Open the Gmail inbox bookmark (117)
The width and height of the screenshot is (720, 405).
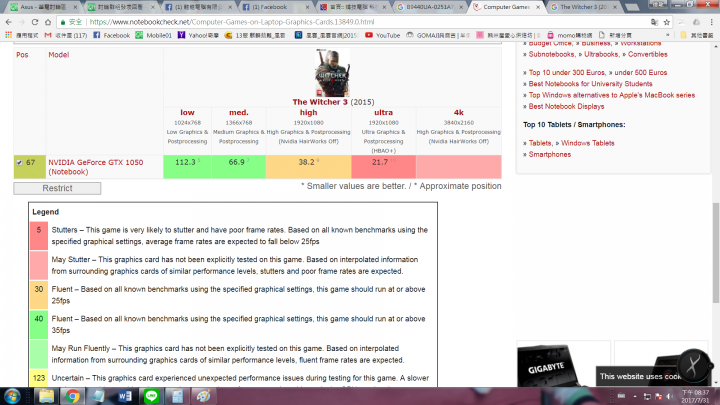click(x=66, y=35)
